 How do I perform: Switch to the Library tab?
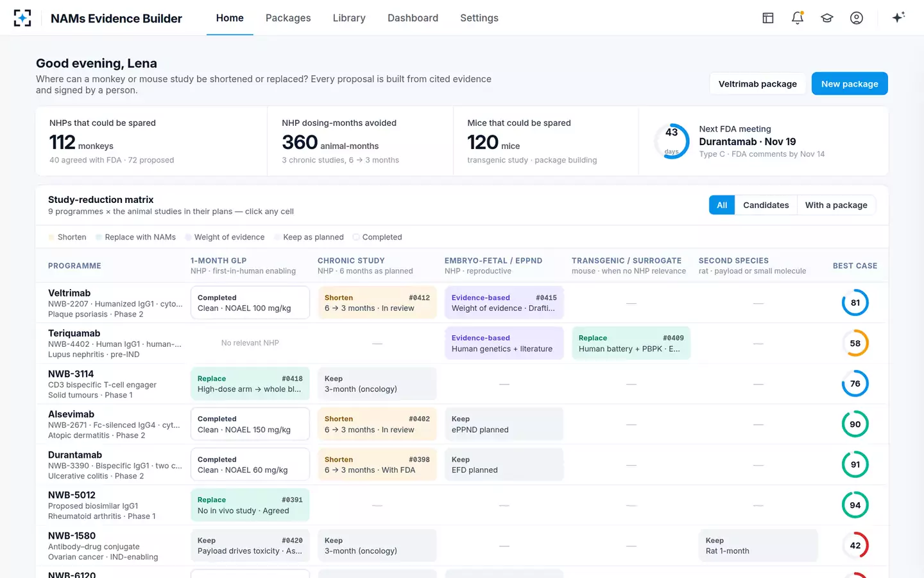pos(349,18)
